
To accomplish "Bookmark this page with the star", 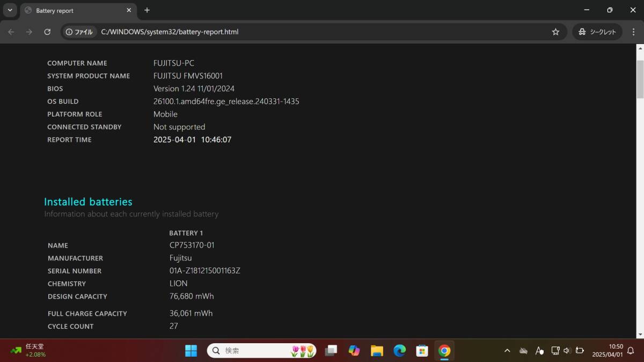I will pos(555,32).
